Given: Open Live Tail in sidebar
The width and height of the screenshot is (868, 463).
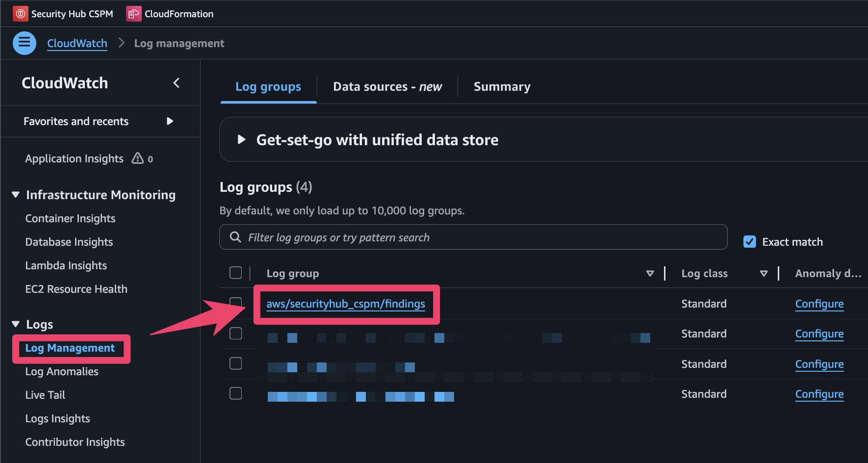Looking at the screenshot, I should [x=45, y=395].
